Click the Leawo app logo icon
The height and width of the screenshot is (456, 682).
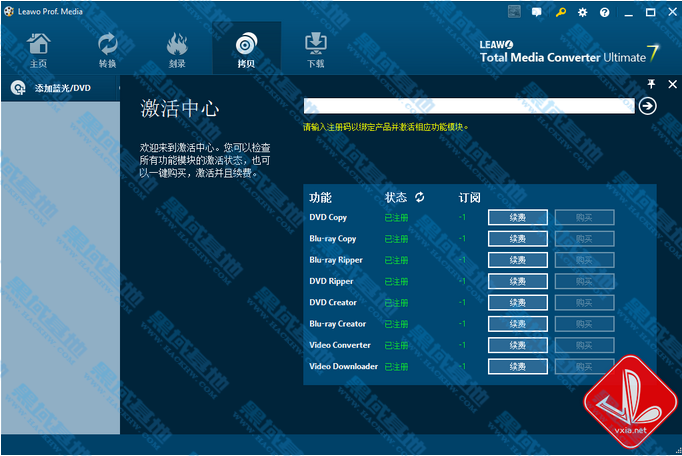click(x=9, y=11)
